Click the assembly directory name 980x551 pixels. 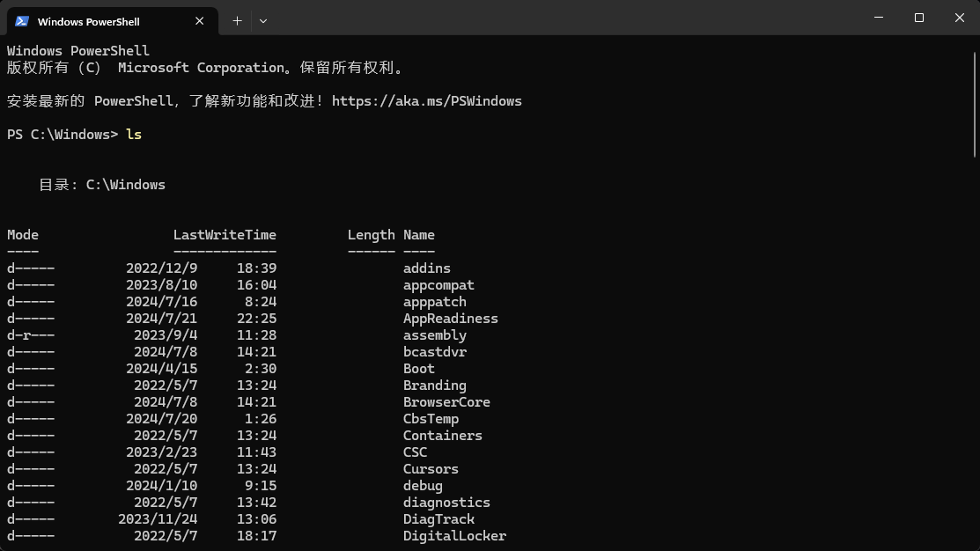click(435, 335)
